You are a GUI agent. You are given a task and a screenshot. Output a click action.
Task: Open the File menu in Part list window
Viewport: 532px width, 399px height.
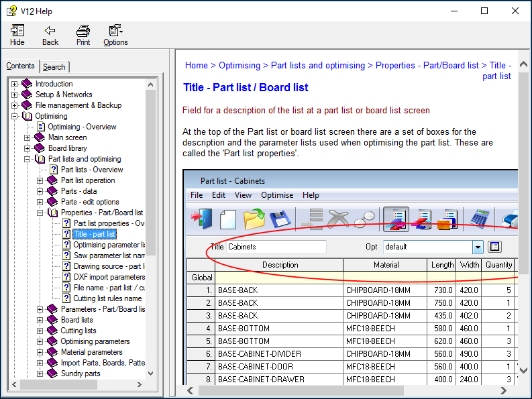tap(197, 195)
